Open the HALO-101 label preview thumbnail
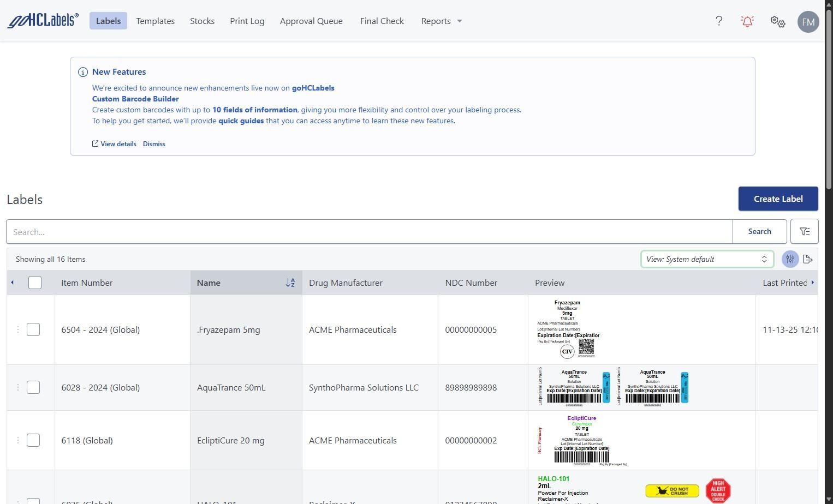 pyautogui.click(x=634, y=490)
